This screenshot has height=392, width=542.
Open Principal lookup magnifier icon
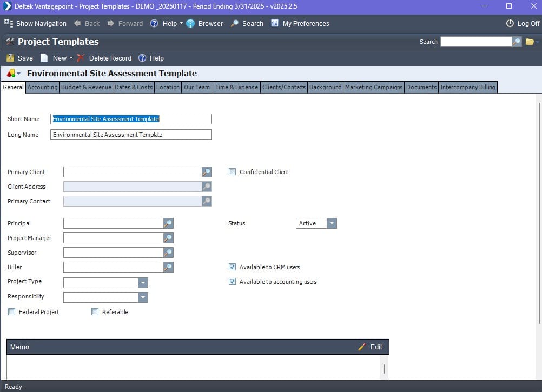(x=168, y=223)
